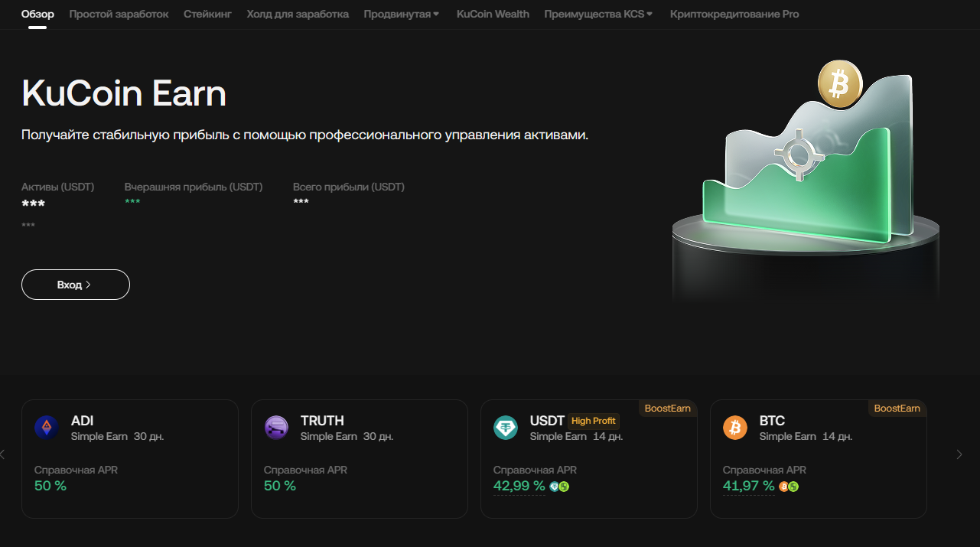
Task: Click reward token icons beside 41,97 % APR
Action: coord(789,487)
